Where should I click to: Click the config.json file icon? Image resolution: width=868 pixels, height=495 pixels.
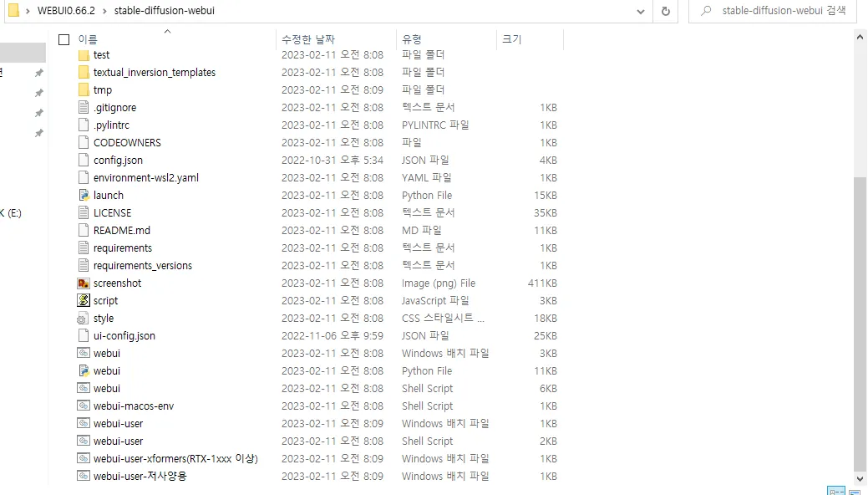coord(84,161)
